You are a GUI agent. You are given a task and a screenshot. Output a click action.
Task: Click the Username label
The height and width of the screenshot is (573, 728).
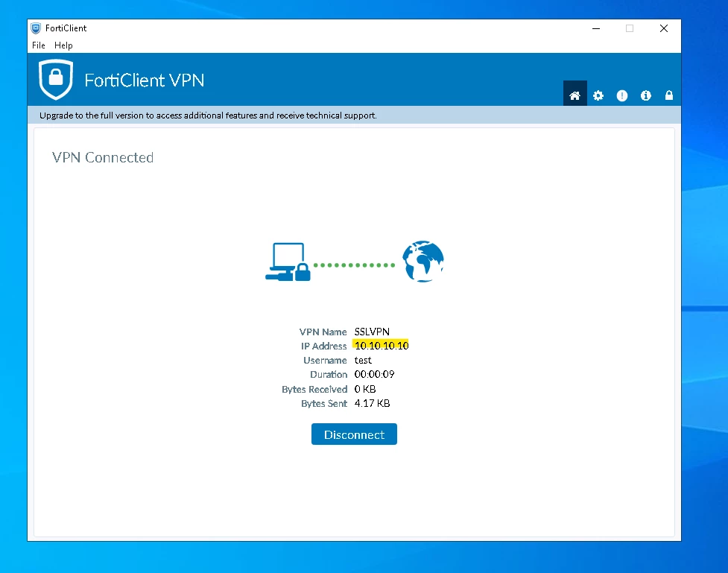[325, 361]
